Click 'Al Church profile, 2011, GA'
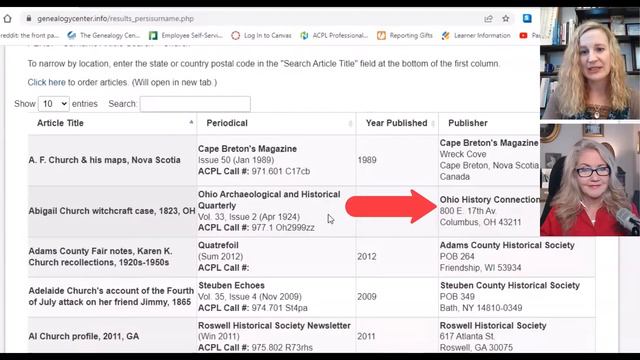 [x=84, y=336]
